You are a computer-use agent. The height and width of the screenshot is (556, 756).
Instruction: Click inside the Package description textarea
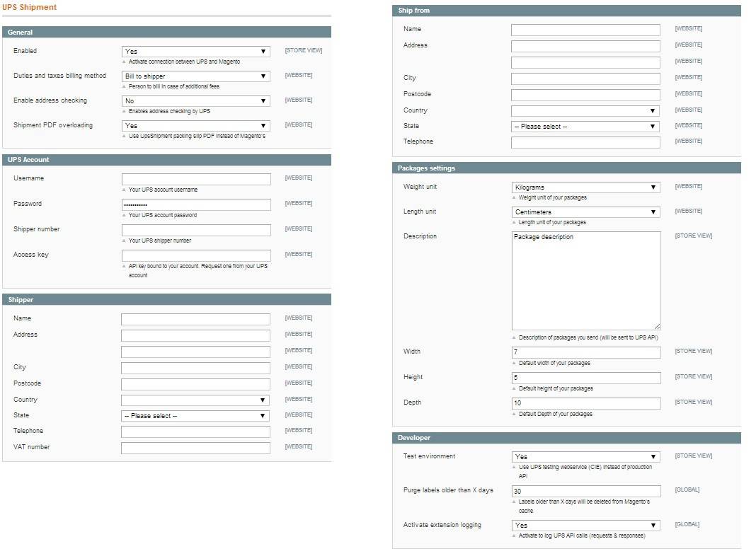(585, 281)
